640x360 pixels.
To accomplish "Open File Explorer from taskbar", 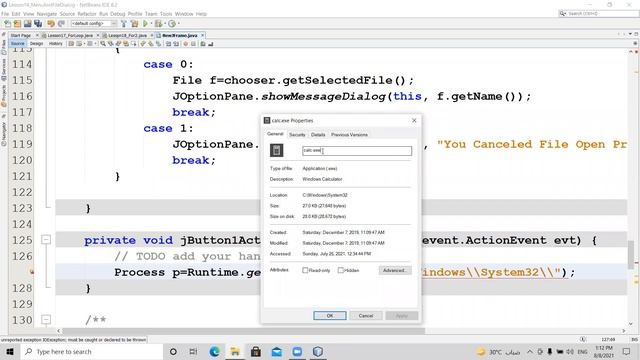I will (235, 351).
